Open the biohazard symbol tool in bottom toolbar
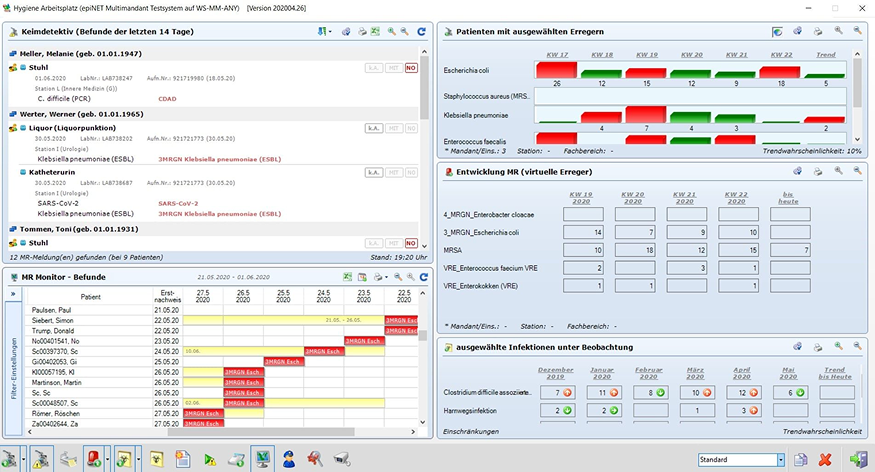875x472 pixels. (x=157, y=458)
